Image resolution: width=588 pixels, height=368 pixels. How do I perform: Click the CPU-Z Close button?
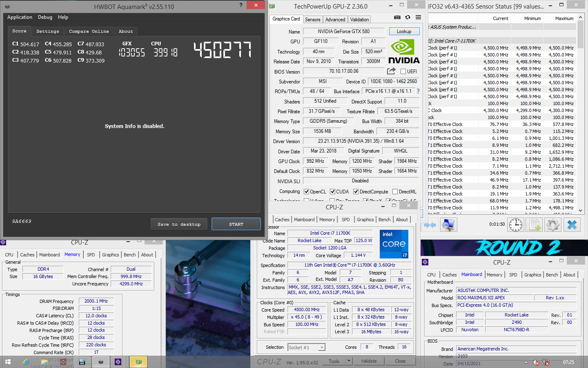pyautogui.click(x=400, y=361)
